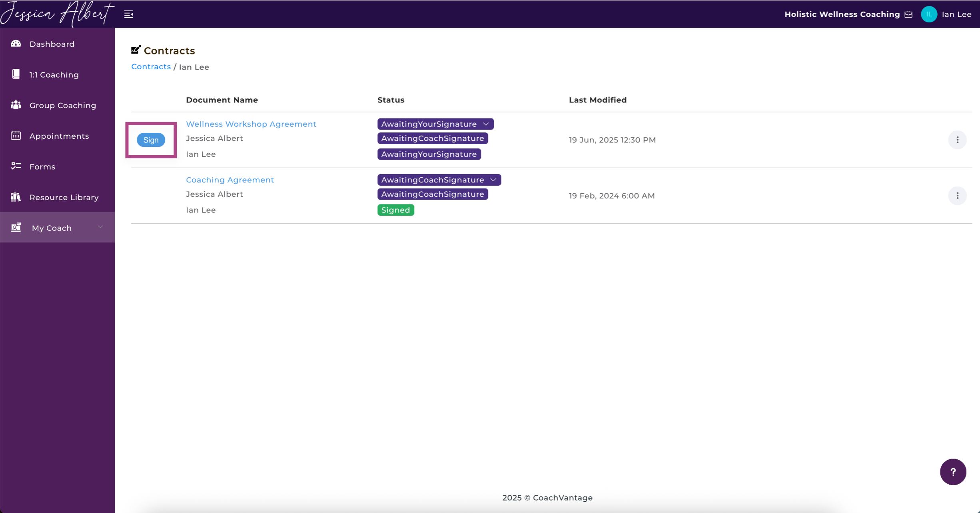This screenshot has width=980, height=513.
Task: Click the Group Coaching people icon
Action: click(x=16, y=105)
